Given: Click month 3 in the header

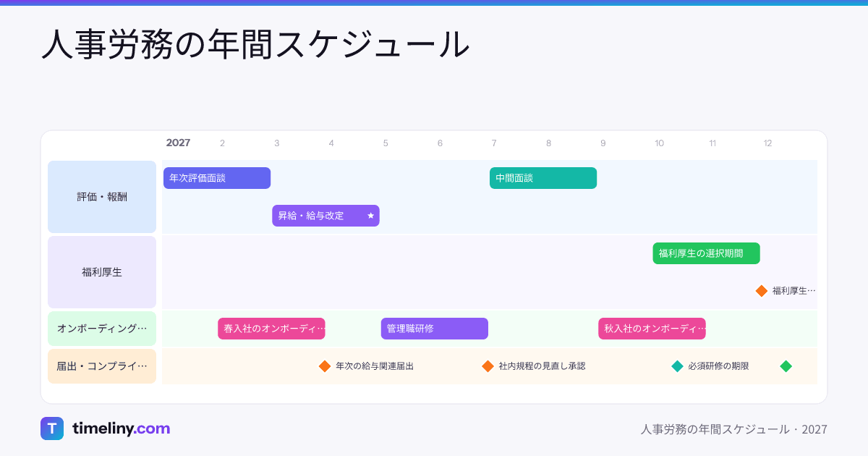Looking at the screenshot, I should coord(276,143).
